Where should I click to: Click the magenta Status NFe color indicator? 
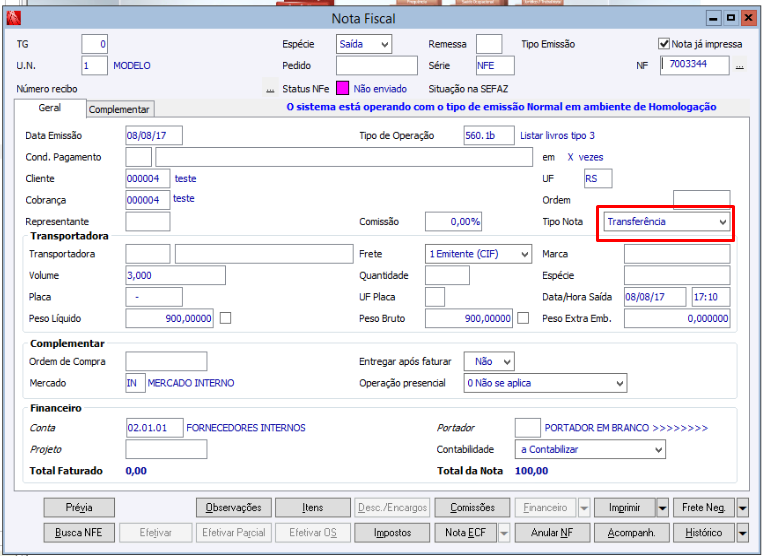(343, 89)
